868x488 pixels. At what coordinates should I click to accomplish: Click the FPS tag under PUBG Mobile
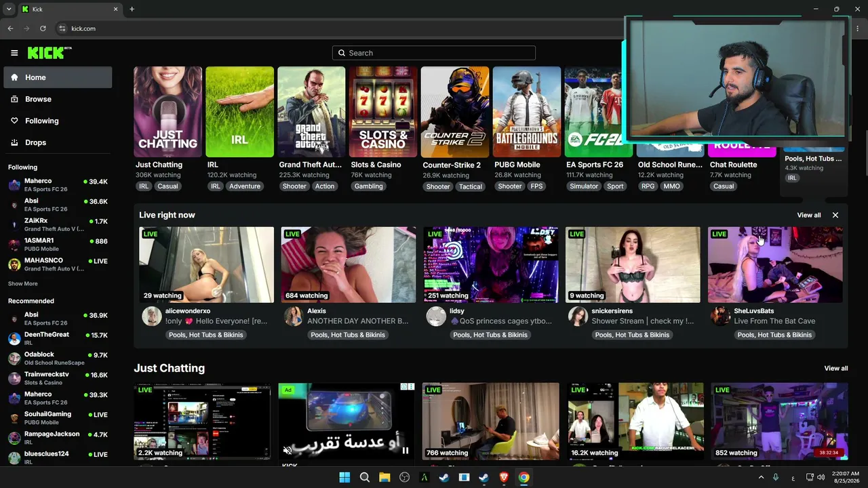(537, 186)
